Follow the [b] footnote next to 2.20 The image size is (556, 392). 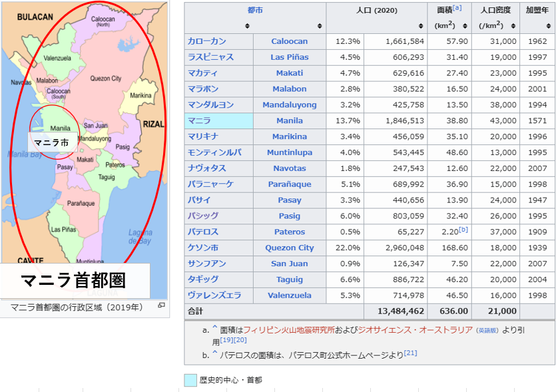[463, 230]
